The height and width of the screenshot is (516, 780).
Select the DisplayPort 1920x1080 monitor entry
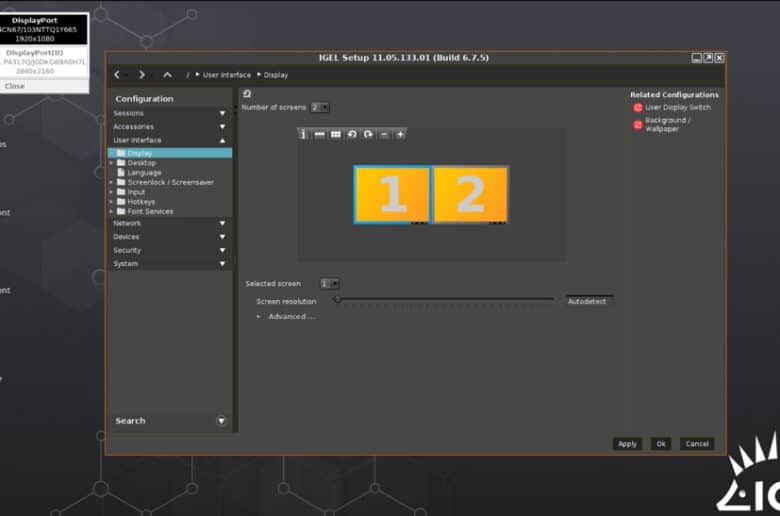click(x=44, y=29)
